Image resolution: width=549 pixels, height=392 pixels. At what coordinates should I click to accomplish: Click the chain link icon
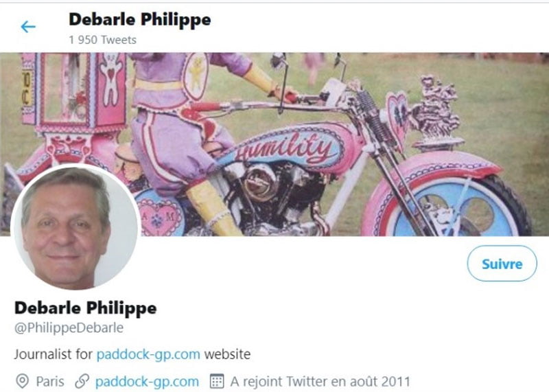[x=82, y=381]
